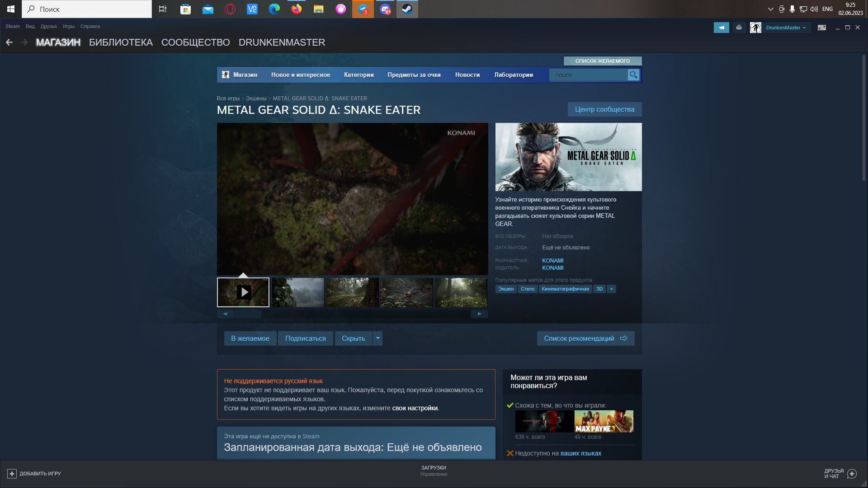Show hidden system tray icons chevron
The width and height of the screenshot is (868, 488).
click(x=771, y=9)
